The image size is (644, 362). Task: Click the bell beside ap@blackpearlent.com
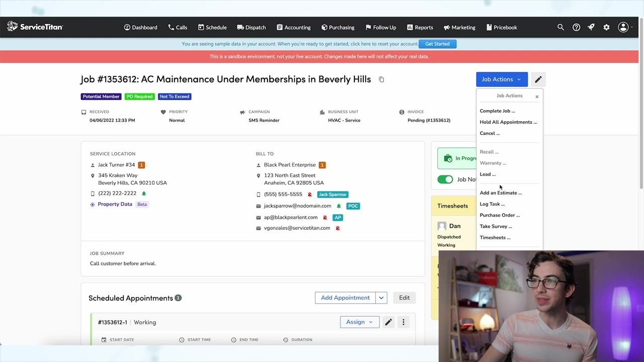coord(325,217)
